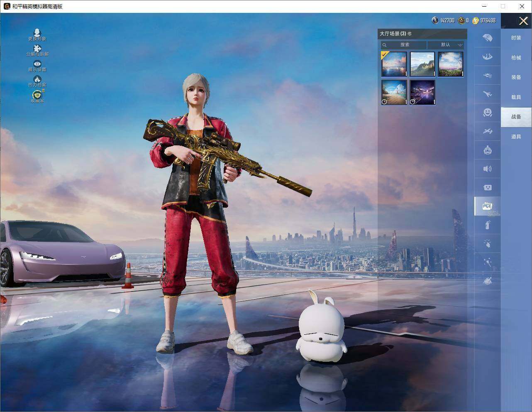Select the smiley emote category icon
This screenshot has width=532, height=412.
coord(488,113)
